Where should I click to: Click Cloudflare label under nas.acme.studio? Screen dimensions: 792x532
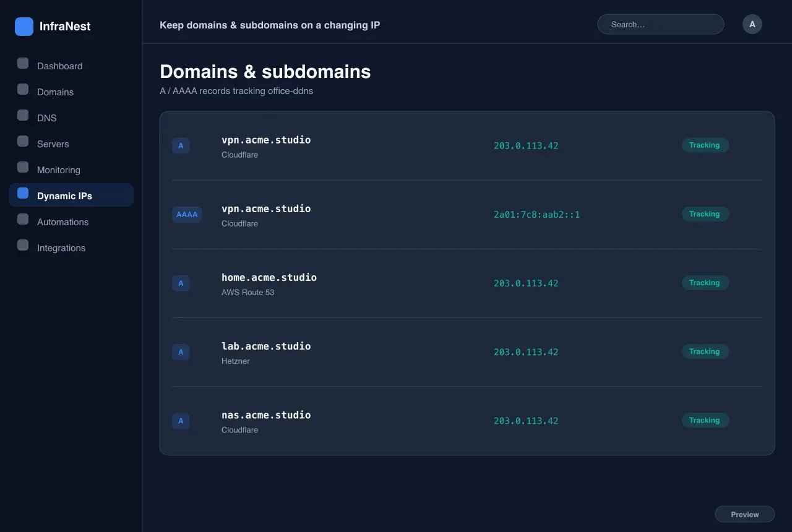pyautogui.click(x=239, y=429)
